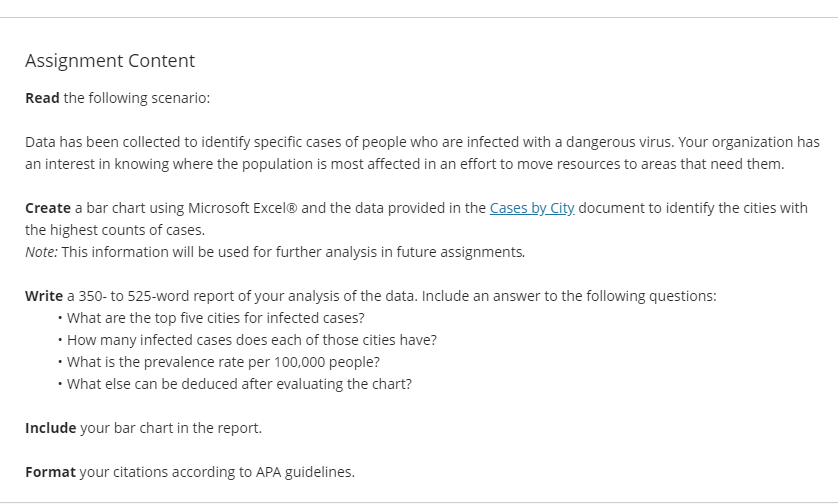
Task: Click the sentence starting 'an interest in knowing'
Action: click(405, 164)
